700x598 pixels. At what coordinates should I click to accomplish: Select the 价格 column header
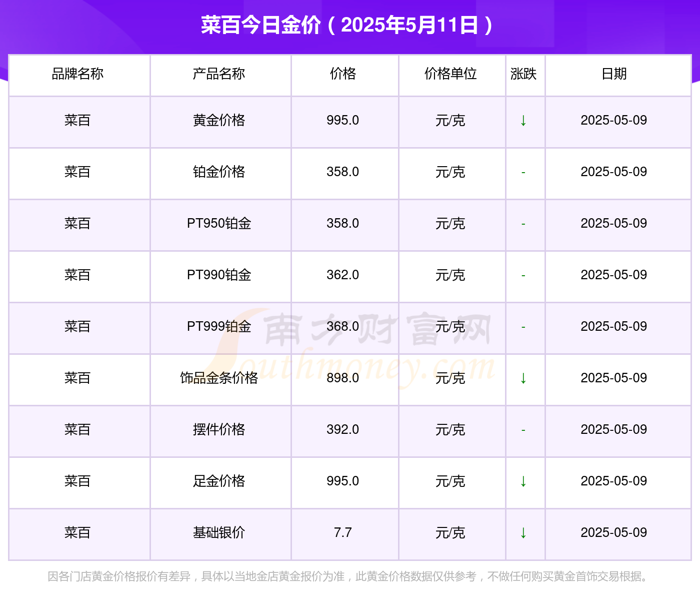point(343,74)
